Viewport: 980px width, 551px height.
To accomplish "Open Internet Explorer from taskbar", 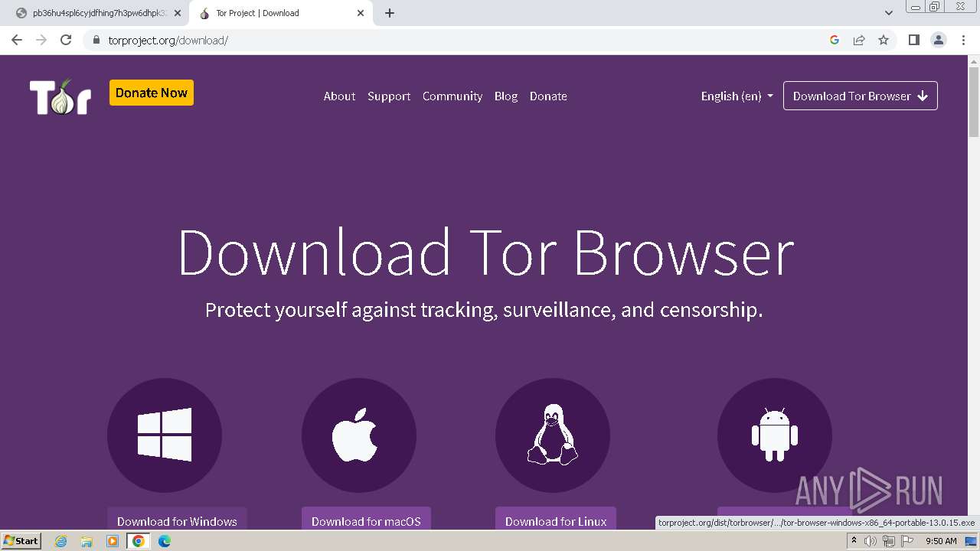I will click(x=61, y=541).
